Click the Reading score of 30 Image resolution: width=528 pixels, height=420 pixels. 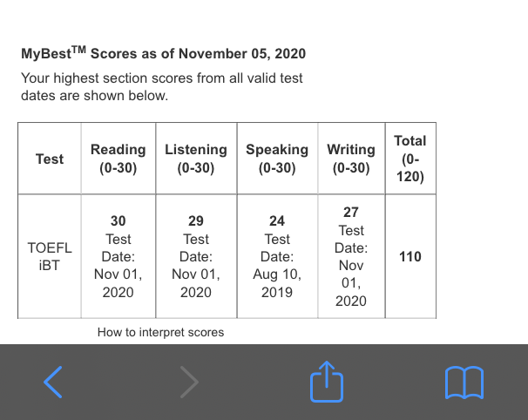[x=118, y=221]
